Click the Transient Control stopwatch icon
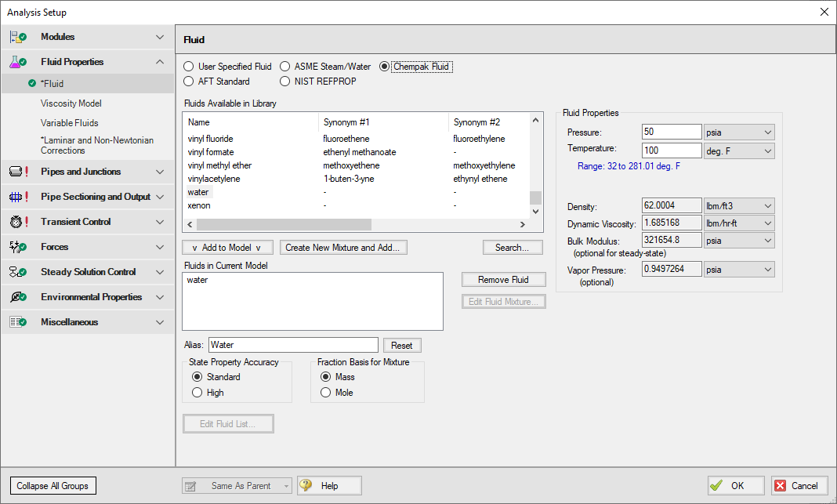 [19, 222]
